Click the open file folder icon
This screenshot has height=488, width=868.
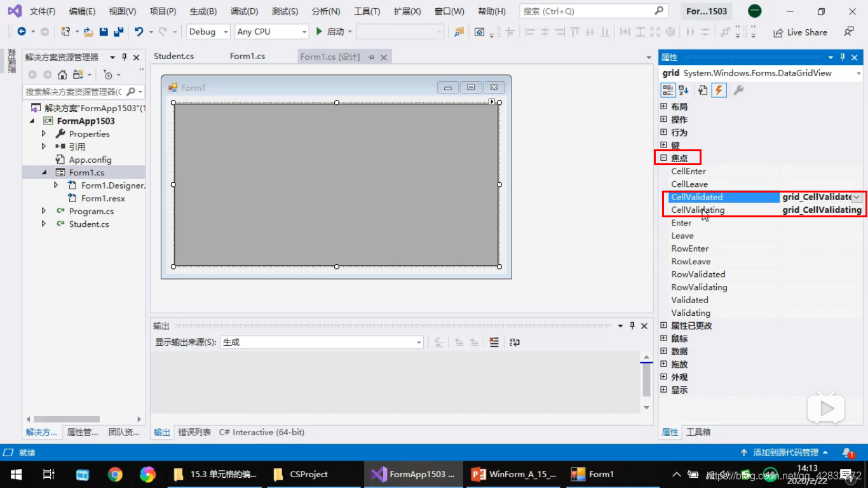coord(88,32)
